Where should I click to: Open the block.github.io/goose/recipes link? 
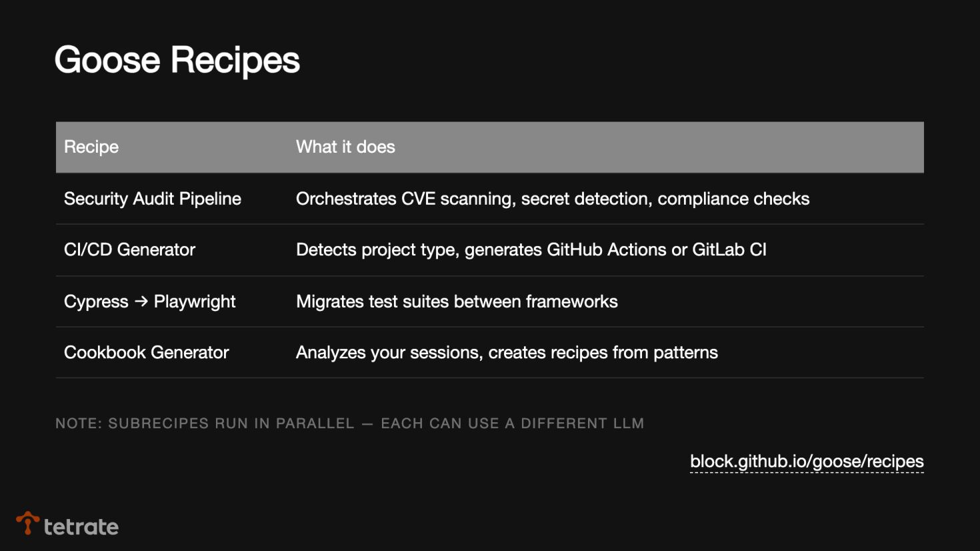[x=807, y=461]
